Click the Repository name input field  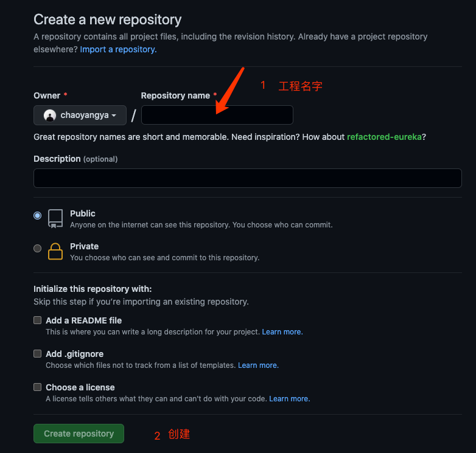(217, 115)
